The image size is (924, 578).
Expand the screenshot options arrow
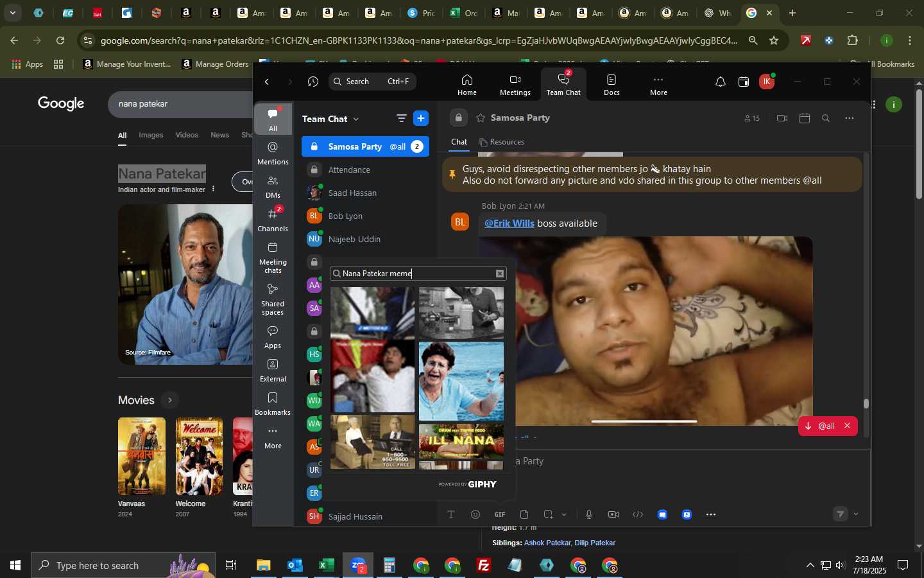pyautogui.click(x=564, y=514)
